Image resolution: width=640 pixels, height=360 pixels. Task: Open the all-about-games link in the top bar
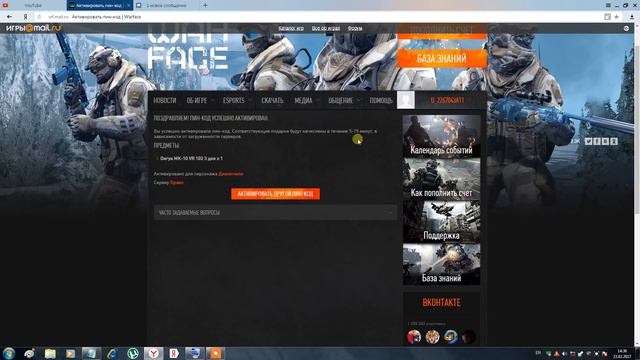(326, 28)
